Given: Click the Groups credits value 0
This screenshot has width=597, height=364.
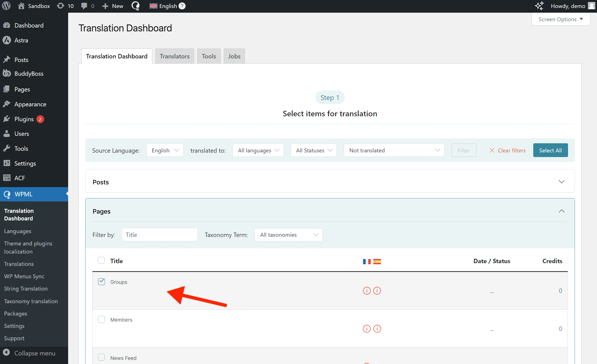Looking at the screenshot, I should click(560, 291).
